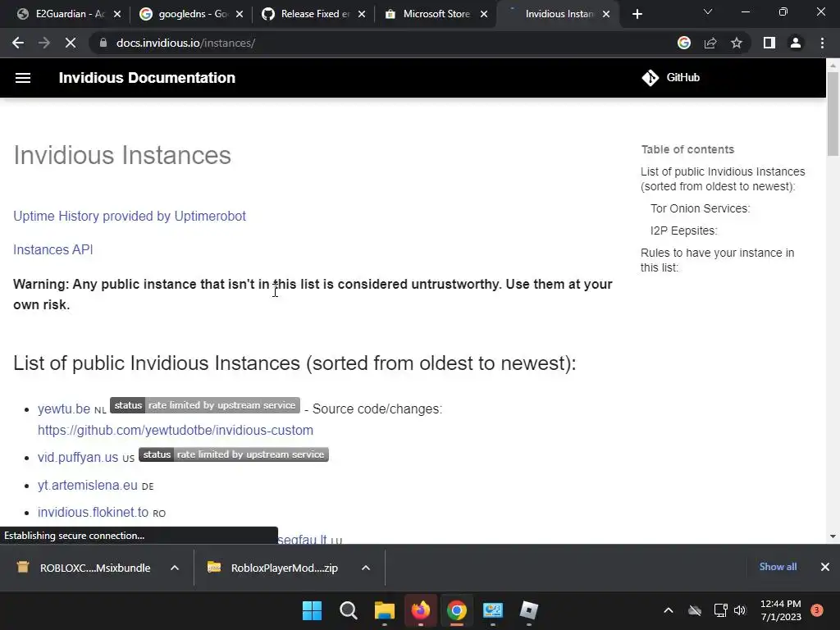Open File Explorer from taskbar
The width and height of the screenshot is (840, 630).
(x=384, y=610)
